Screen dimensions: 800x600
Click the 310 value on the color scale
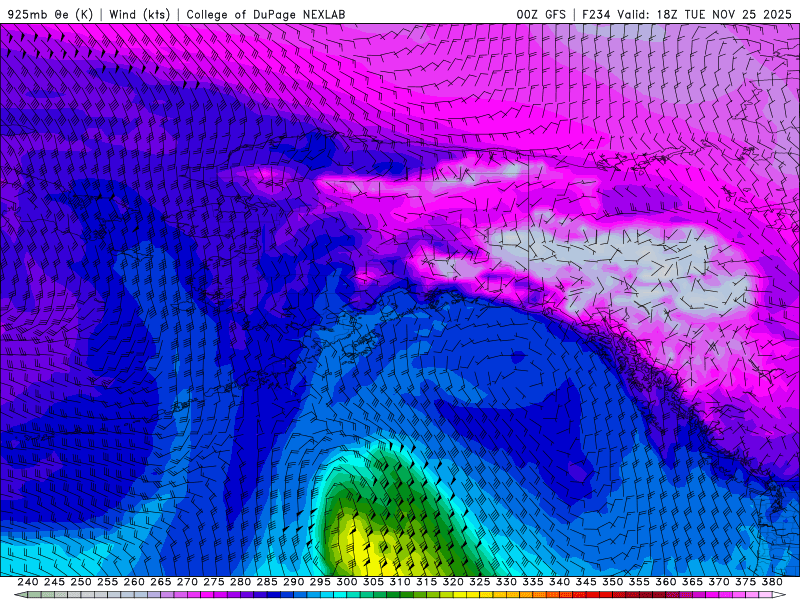point(399,582)
